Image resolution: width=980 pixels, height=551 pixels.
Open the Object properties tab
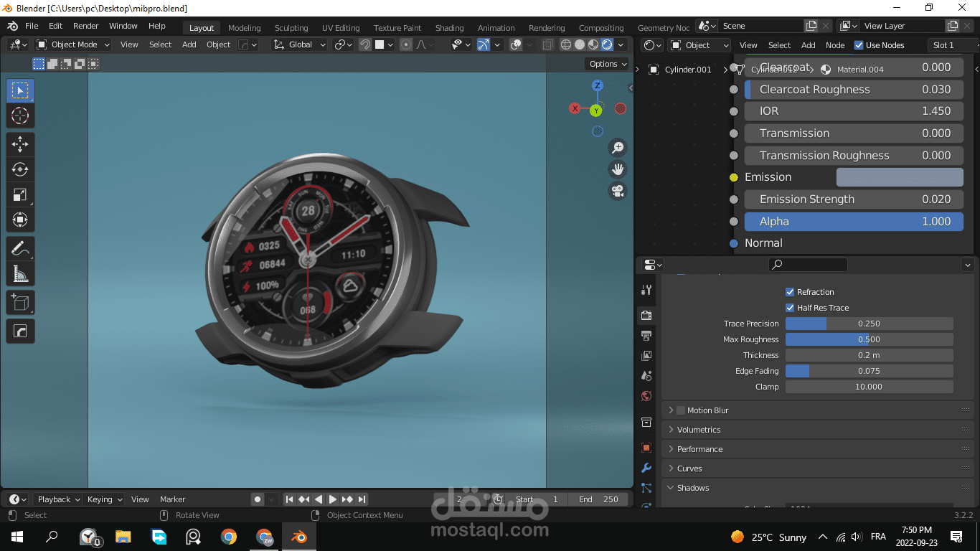[646, 448]
